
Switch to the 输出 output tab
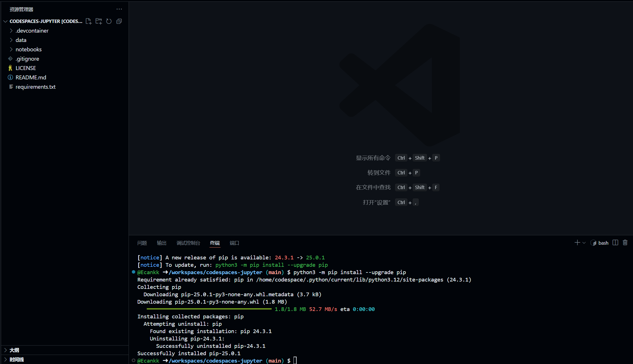[x=162, y=243]
